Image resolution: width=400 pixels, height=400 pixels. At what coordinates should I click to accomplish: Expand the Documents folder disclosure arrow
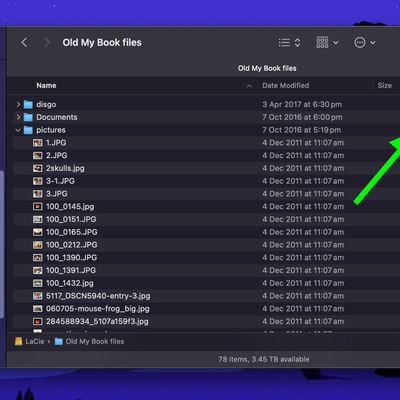[x=18, y=117]
